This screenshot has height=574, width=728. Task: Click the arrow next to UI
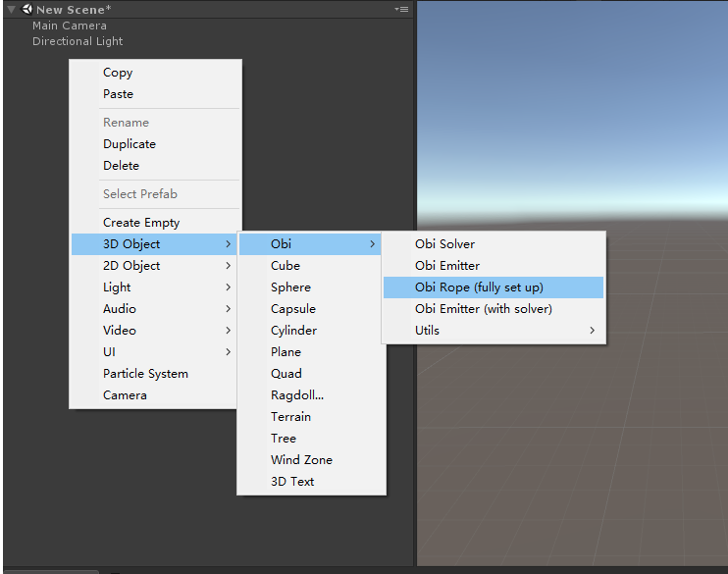tap(228, 352)
